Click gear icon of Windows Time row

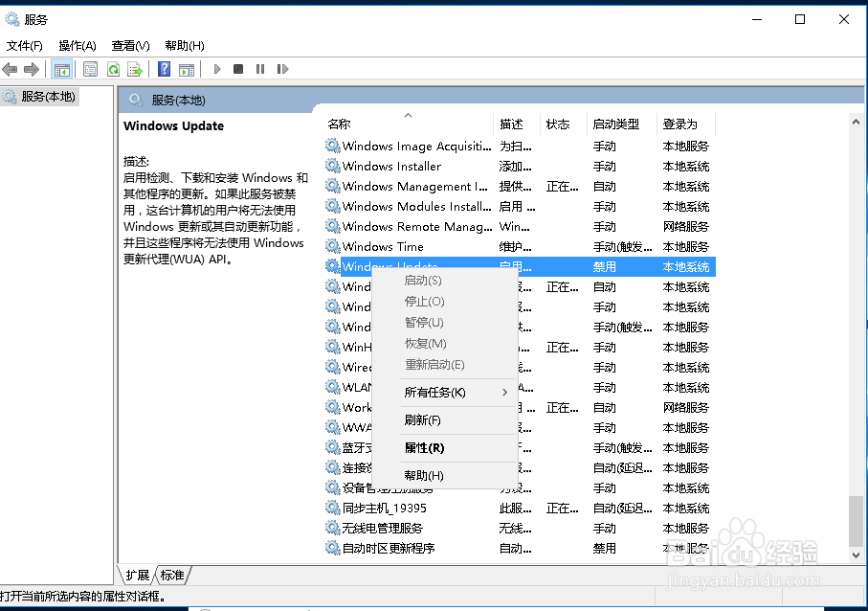(x=332, y=246)
